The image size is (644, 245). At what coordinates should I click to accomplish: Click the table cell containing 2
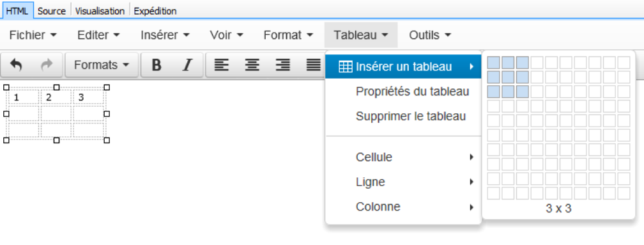click(56, 97)
